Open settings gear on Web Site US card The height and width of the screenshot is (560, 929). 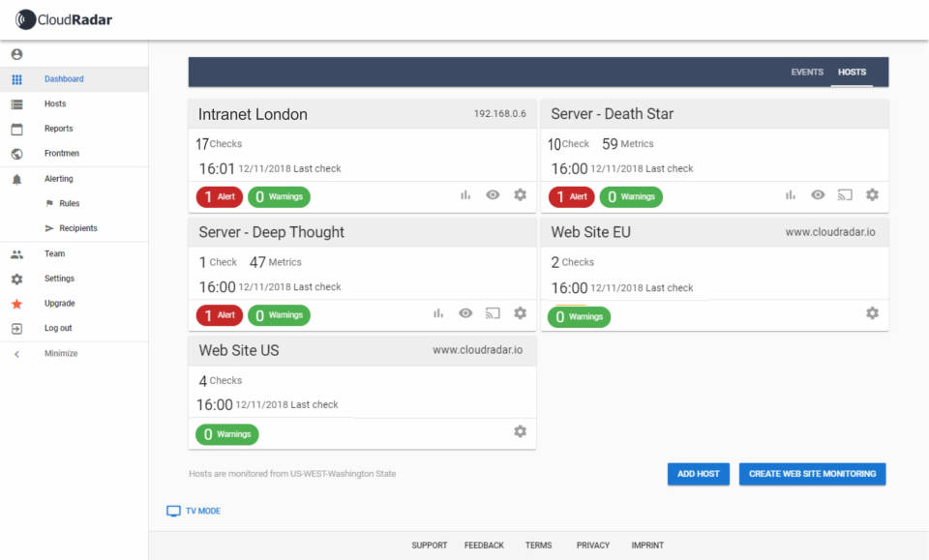[520, 431]
